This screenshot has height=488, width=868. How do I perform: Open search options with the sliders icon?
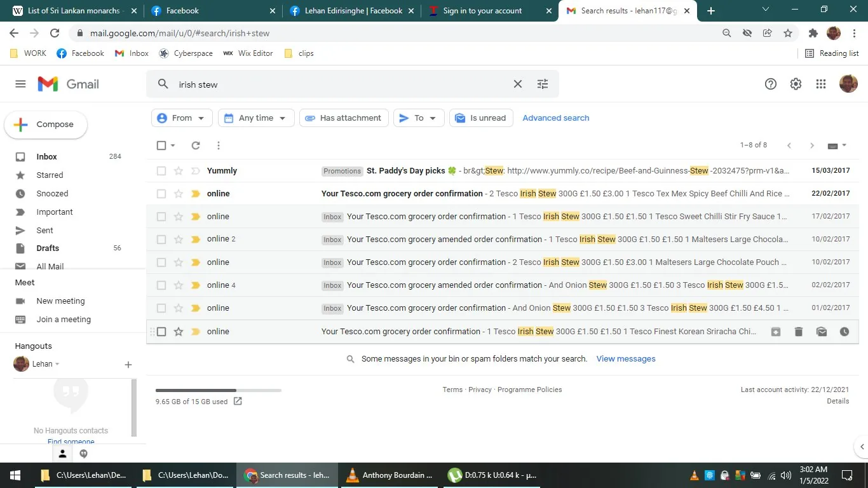coord(542,83)
